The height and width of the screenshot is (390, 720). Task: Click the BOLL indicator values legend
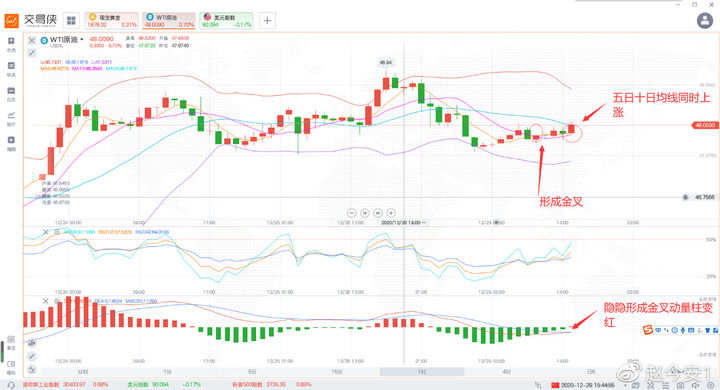click(x=76, y=62)
